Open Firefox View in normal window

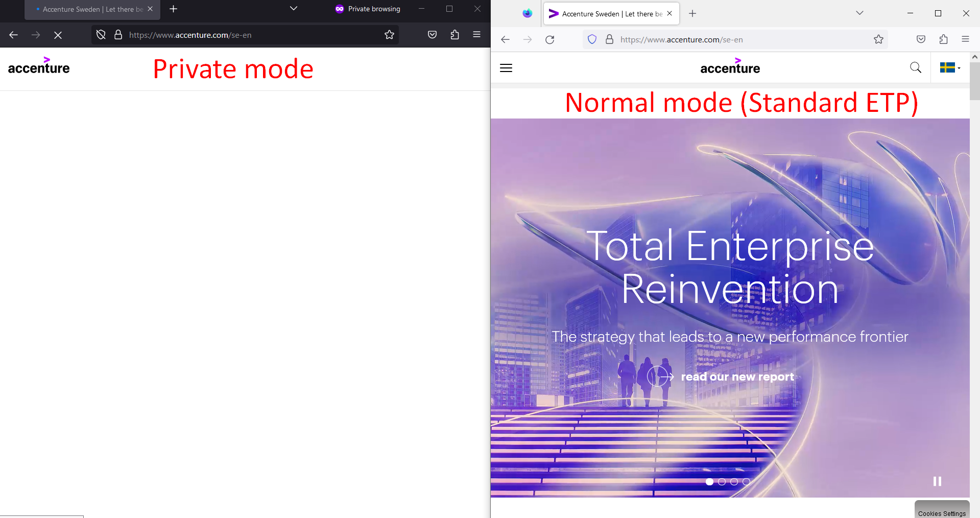(527, 13)
